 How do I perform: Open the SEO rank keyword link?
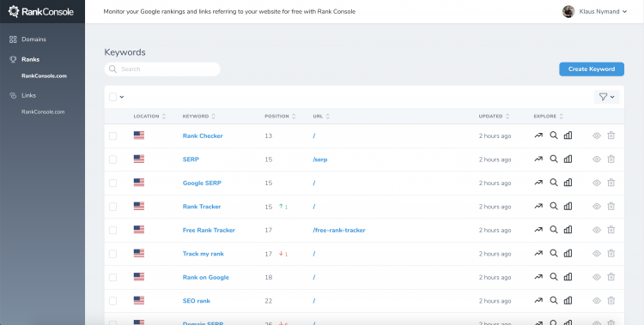coord(197,301)
